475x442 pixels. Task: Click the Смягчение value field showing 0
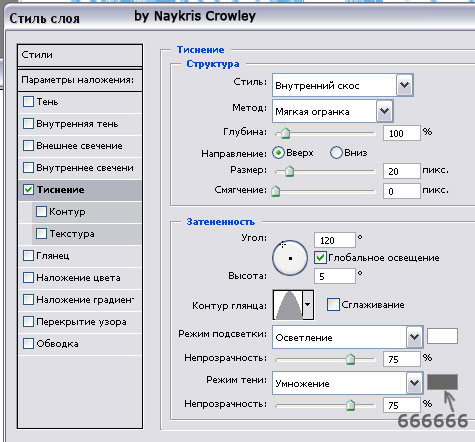coord(402,191)
